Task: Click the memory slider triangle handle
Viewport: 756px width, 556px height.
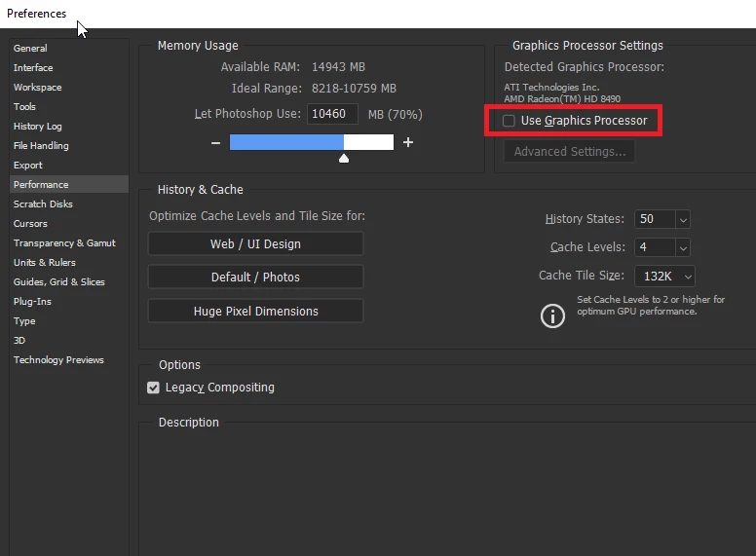Action: pyautogui.click(x=344, y=159)
